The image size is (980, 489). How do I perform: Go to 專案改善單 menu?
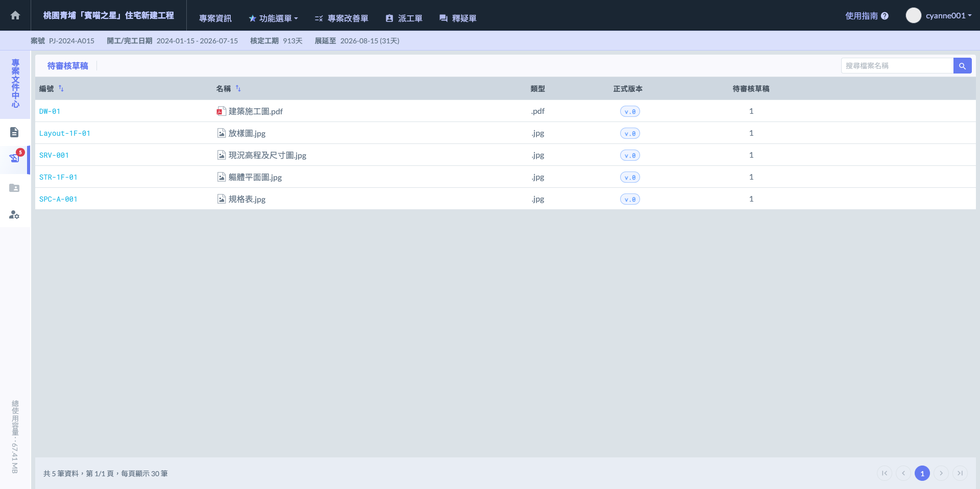pyautogui.click(x=341, y=18)
